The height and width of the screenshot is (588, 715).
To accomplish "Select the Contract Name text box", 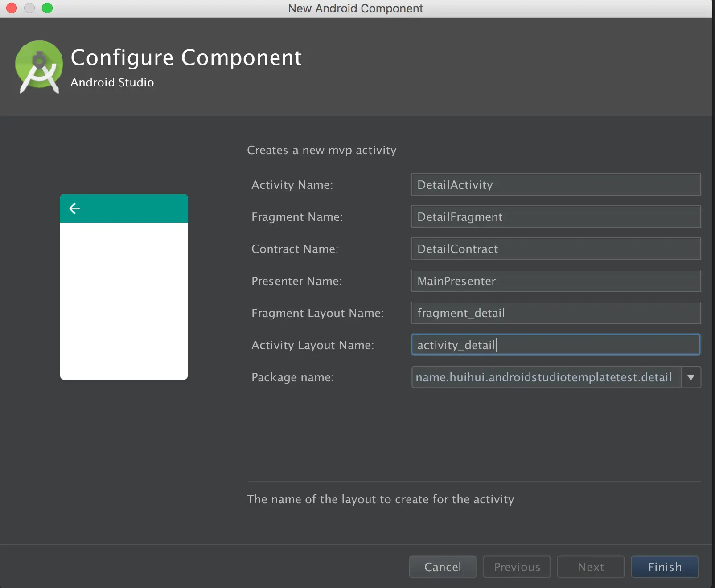I will [555, 249].
